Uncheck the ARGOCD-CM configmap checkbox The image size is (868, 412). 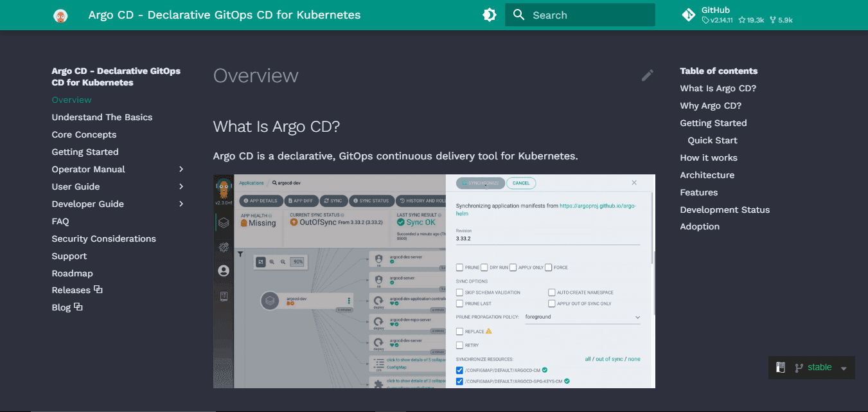click(x=459, y=370)
